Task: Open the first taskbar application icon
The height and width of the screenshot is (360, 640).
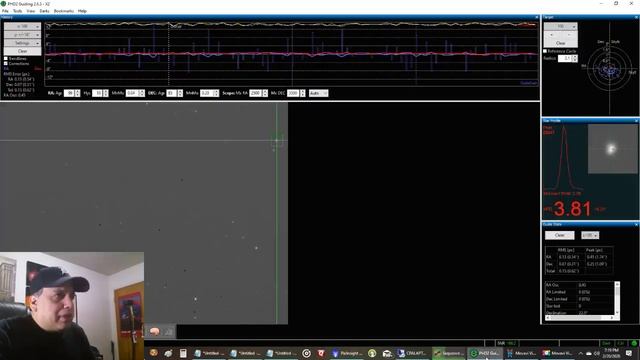Action: click(x=153, y=353)
